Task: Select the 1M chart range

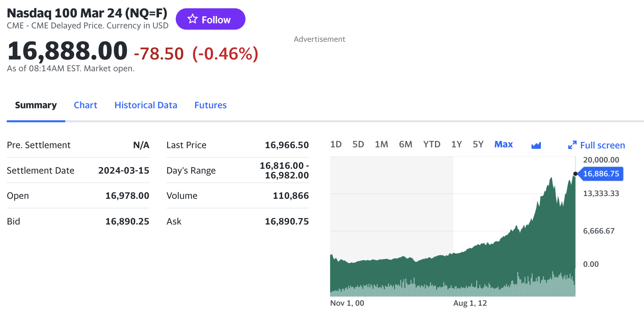Action: click(x=381, y=144)
